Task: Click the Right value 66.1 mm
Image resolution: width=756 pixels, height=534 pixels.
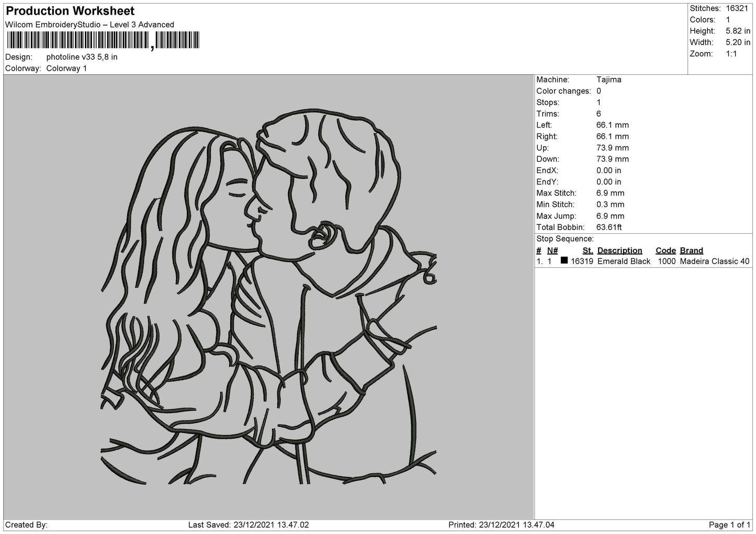Action: (x=613, y=137)
